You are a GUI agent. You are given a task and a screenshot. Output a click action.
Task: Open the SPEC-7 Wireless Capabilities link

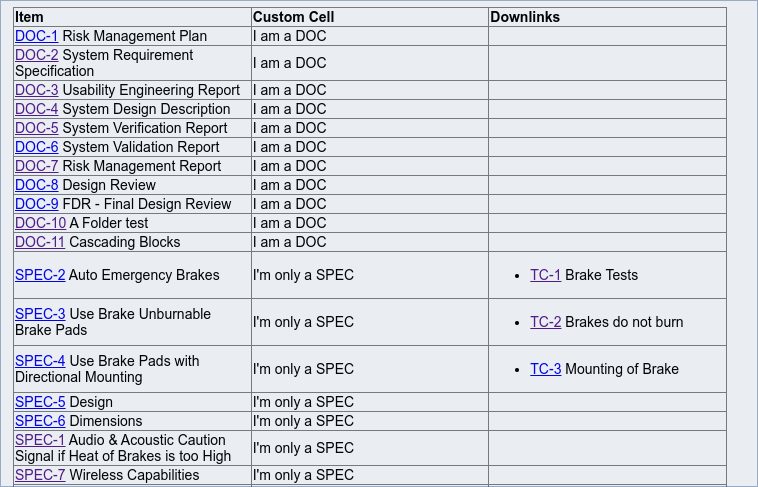coord(40,475)
